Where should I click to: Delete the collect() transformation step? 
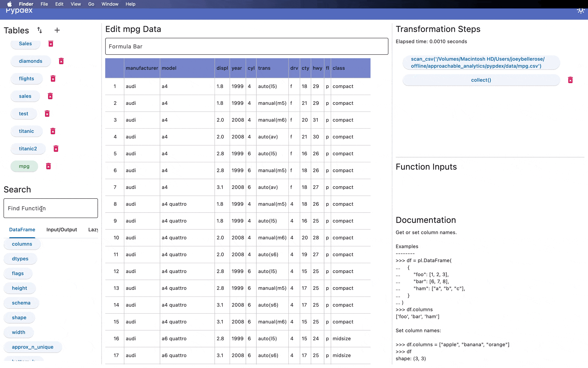570,80
